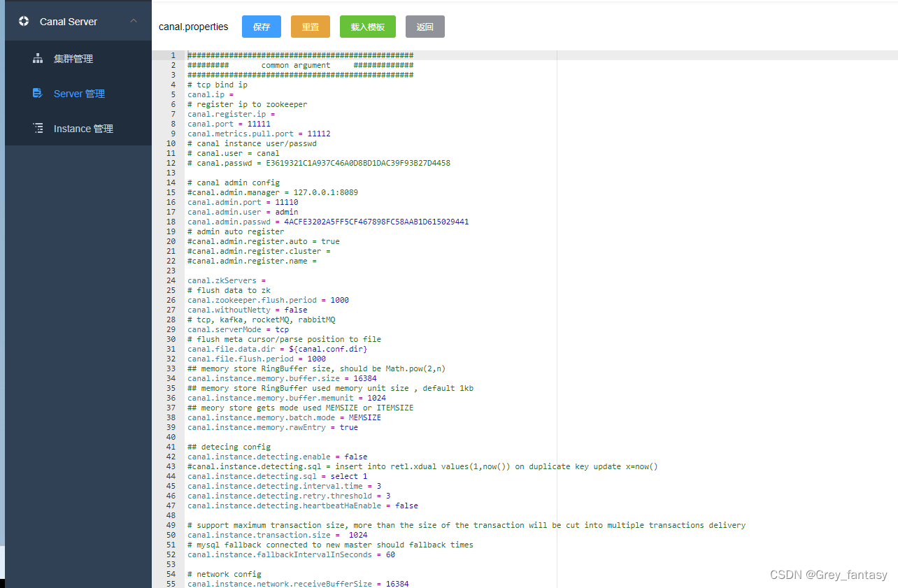This screenshot has width=898, height=588.
Task: Click the 'canal.instance.fallbackIntervalInSeconds = 60' line
Action: coord(292,554)
